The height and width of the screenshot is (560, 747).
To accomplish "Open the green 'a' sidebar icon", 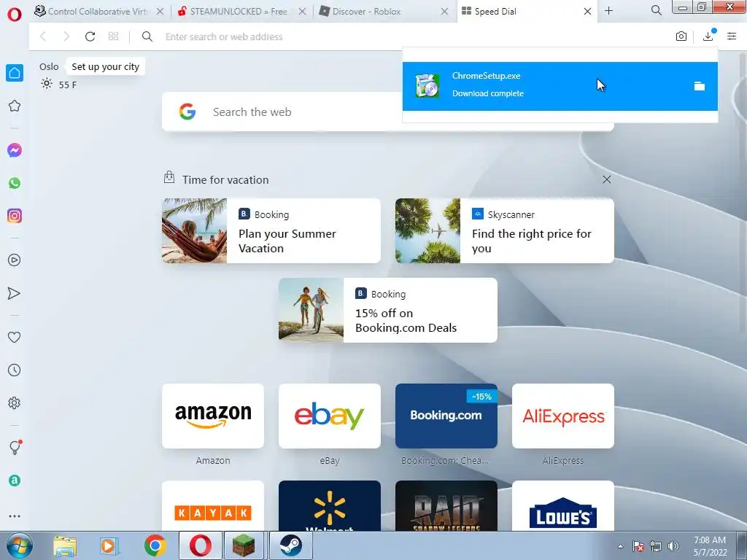I will pos(15,481).
